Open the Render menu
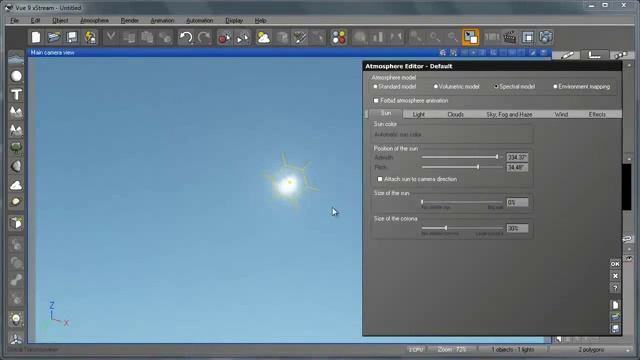This screenshot has height=360, width=640. point(129,20)
